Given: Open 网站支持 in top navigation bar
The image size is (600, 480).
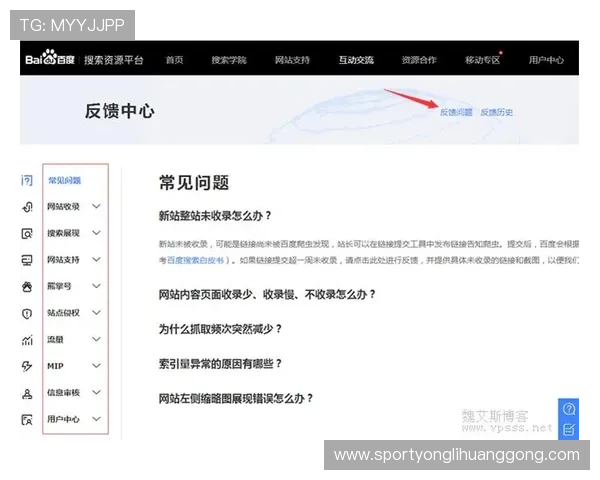Looking at the screenshot, I should click(292, 60).
